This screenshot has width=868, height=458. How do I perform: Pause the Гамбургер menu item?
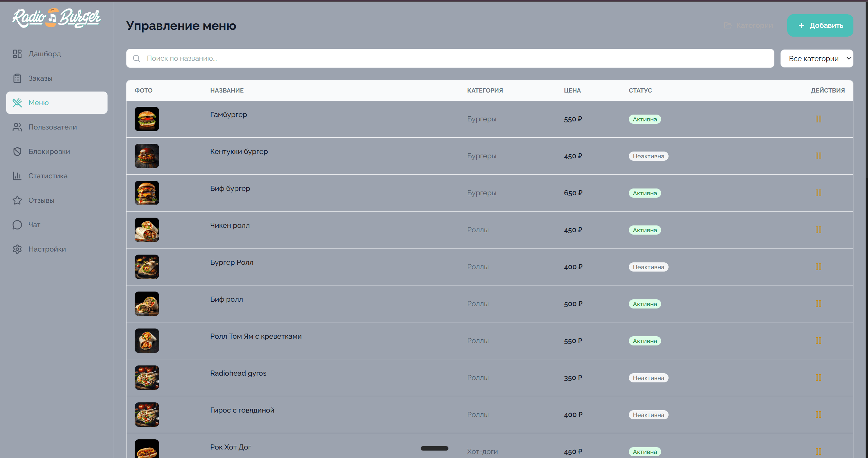point(818,119)
